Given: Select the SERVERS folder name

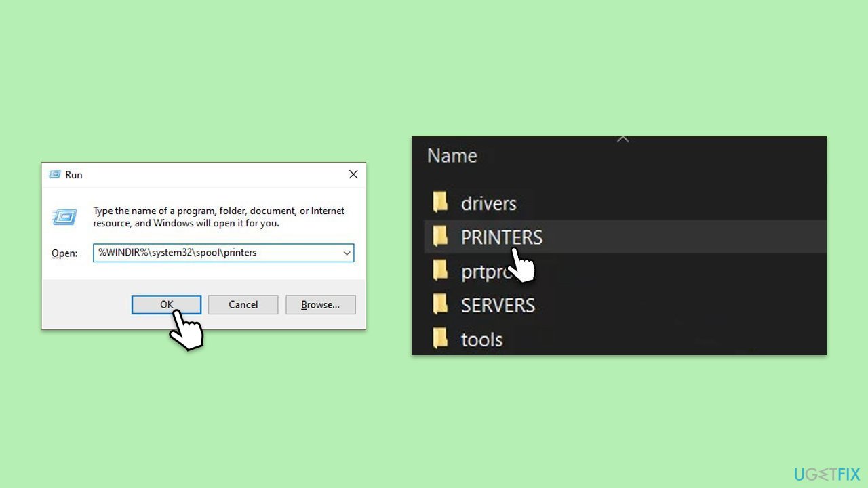Looking at the screenshot, I should [498, 305].
